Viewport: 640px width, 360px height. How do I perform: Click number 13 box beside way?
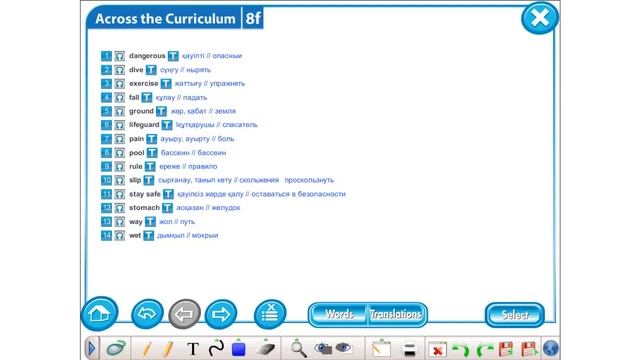coord(106,222)
